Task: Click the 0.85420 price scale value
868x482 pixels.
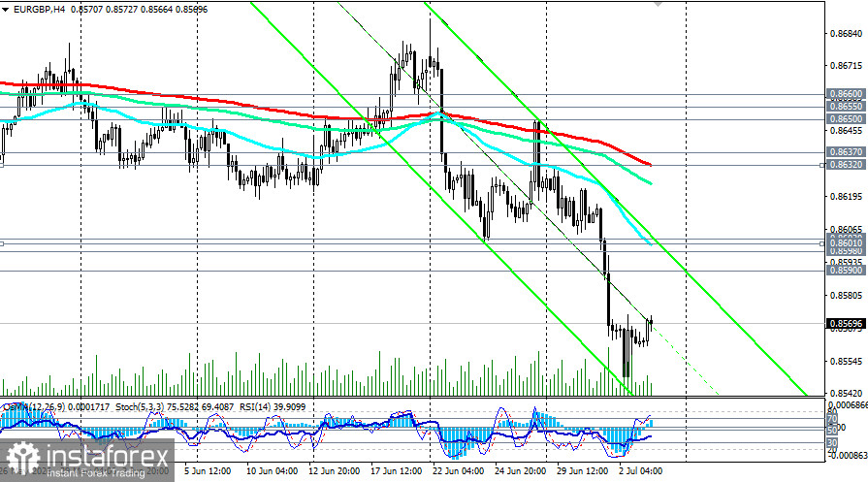Action: click(847, 394)
